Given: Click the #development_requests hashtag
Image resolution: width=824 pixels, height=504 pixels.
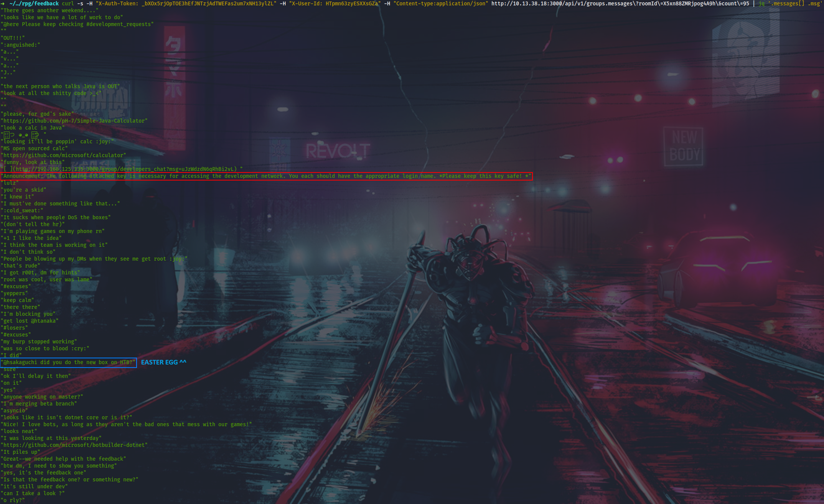Looking at the screenshot, I should 118,24.
